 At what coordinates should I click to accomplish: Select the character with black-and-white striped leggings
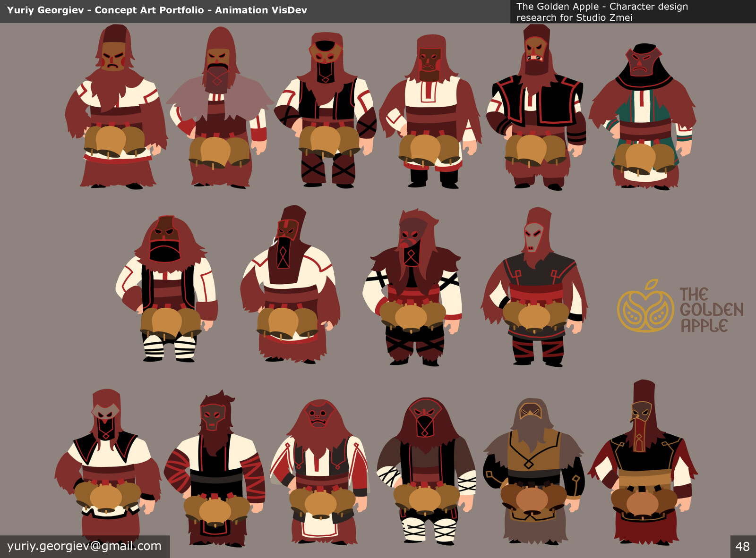coord(167,289)
